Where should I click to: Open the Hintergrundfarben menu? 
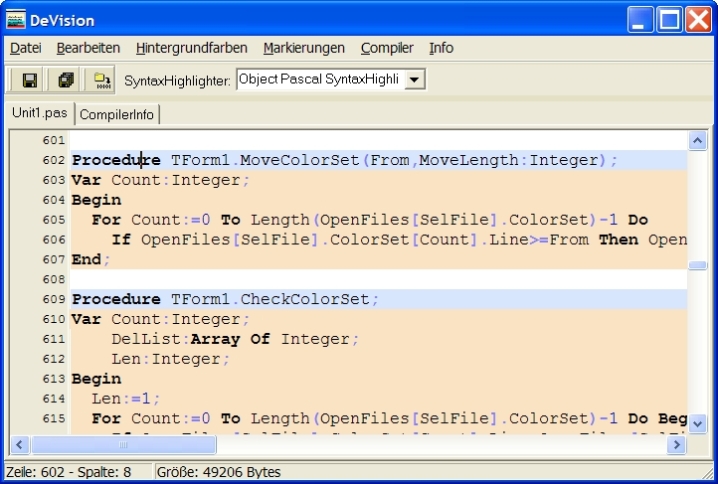(x=191, y=47)
